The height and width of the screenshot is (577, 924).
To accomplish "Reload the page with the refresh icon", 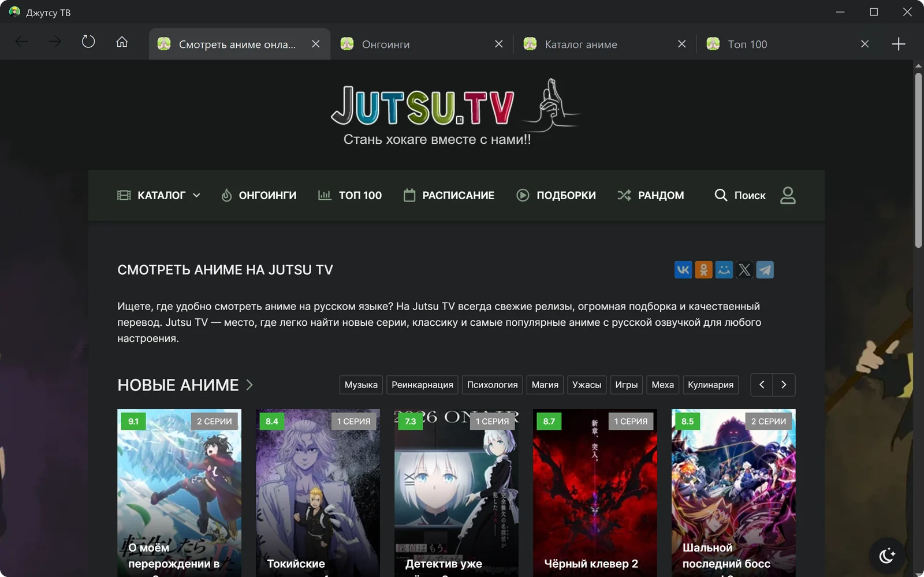I will (88, 42).
